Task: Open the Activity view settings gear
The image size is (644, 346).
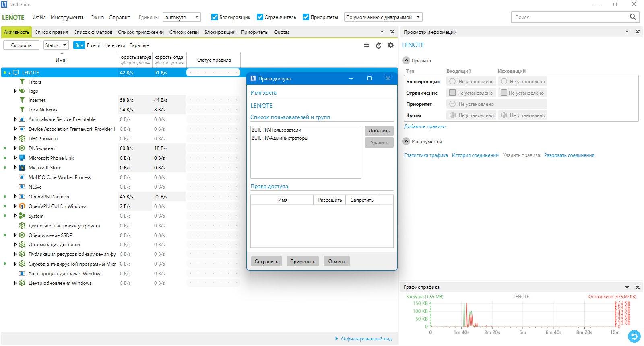Action: click(390, 45)
